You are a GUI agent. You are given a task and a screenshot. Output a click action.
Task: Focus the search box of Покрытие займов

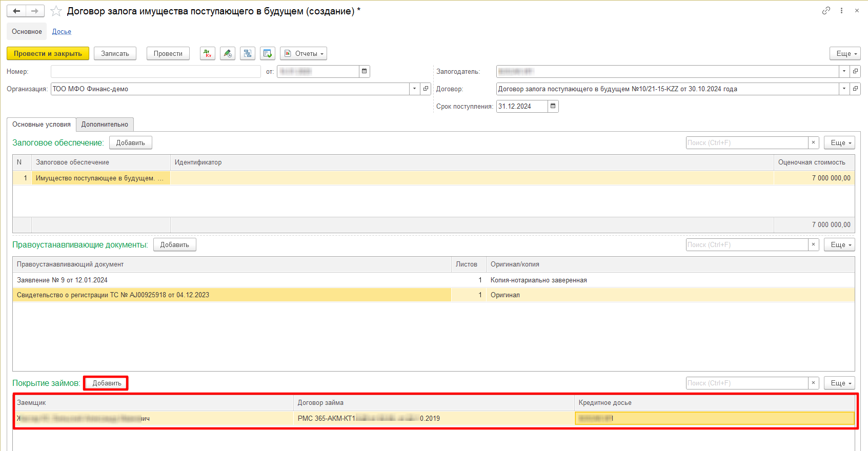747,383
